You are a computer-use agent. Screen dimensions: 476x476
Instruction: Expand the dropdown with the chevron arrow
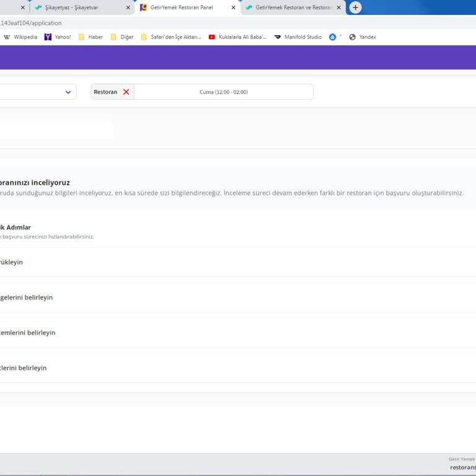click(68, 92)
